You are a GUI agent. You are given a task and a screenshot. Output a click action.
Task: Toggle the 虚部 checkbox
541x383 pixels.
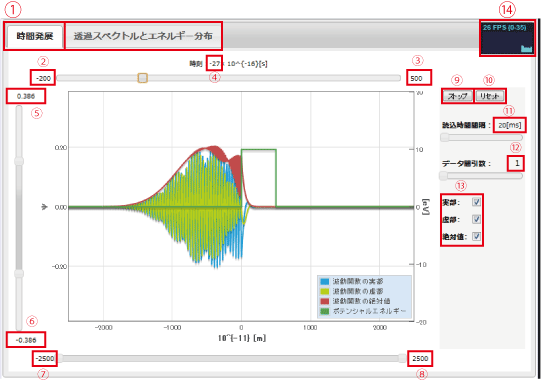pos(476,219)
